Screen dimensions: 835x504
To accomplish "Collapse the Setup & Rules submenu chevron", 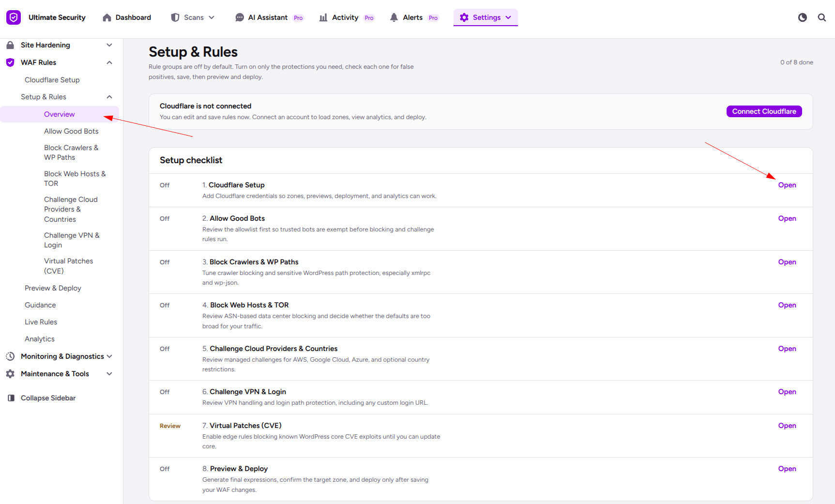I will coord(109,97).
